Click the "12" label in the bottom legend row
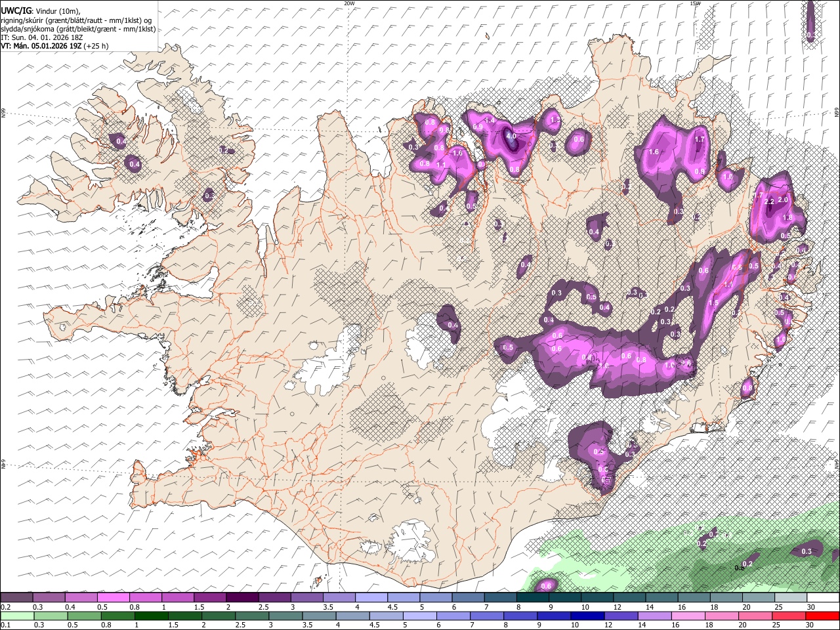This screenshot has width=840, height=630. click(x=607, y=625)
